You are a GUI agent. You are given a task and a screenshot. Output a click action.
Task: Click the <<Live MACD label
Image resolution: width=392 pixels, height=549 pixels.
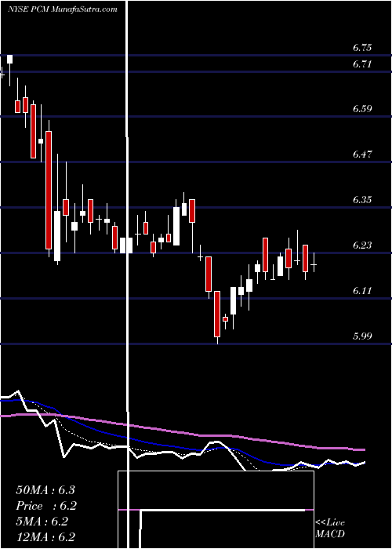coord(330,528)
